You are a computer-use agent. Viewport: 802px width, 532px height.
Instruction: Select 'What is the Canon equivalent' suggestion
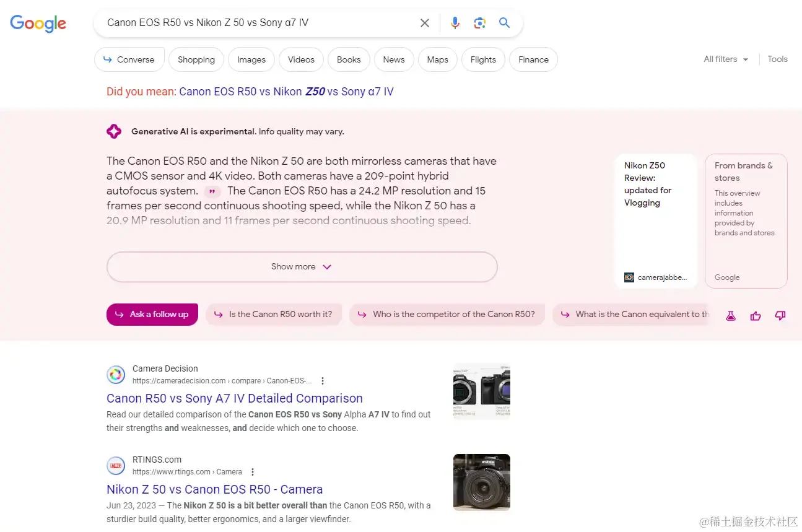tap(632, 315)
